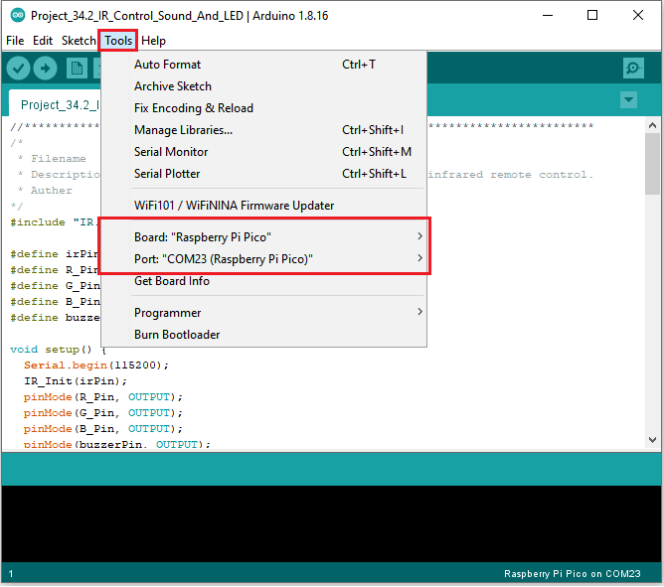664x587 pixels.
Task: Select Fix Encoding & Reload
Action: tap(264, 108)
